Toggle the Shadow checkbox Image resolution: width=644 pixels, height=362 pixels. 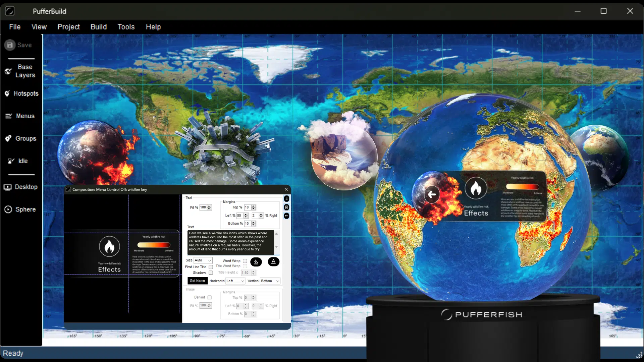[211, 273]
